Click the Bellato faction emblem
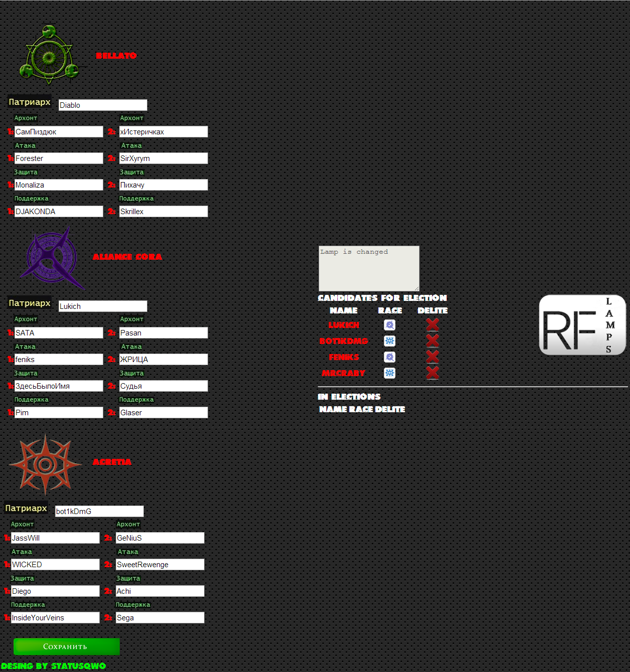 pos(49,55)
